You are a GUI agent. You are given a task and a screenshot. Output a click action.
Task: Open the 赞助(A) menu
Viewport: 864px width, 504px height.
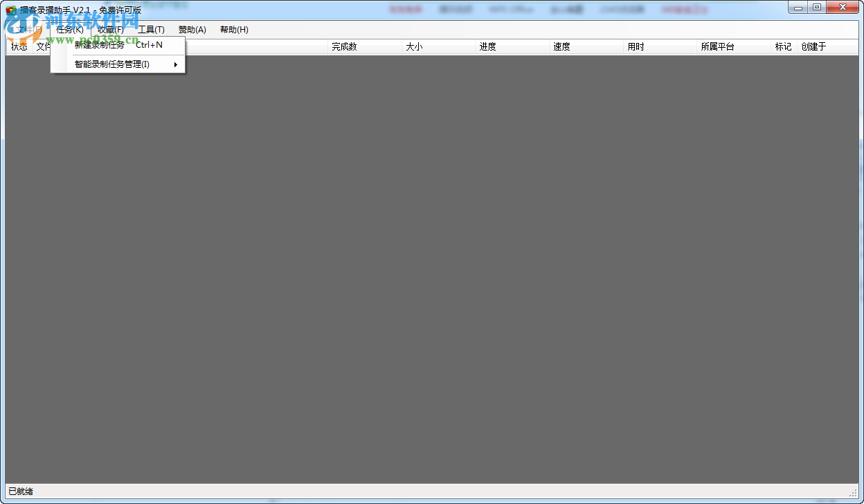click(x=194, y=30)
